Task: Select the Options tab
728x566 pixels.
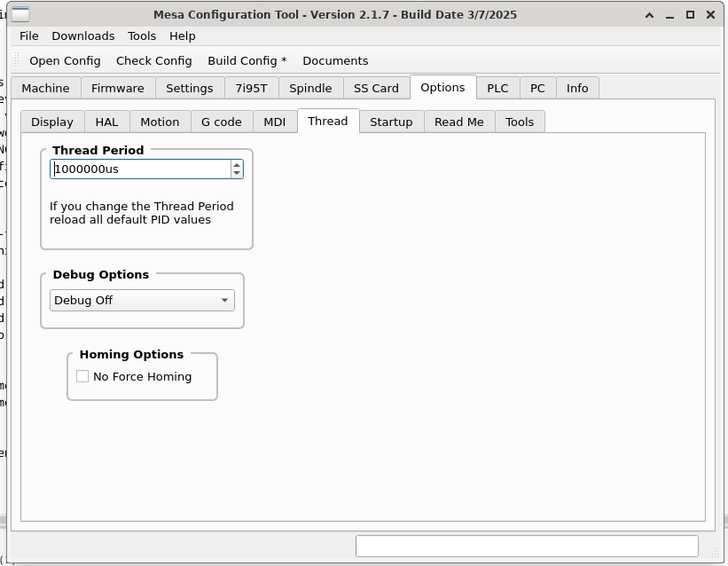Action: coord(442,87)
